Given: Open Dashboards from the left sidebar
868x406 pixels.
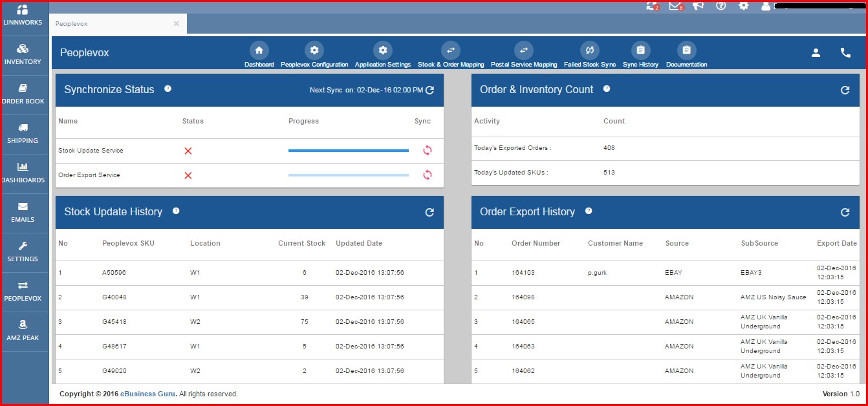Looking at the screenshot, I should (23, 173).
